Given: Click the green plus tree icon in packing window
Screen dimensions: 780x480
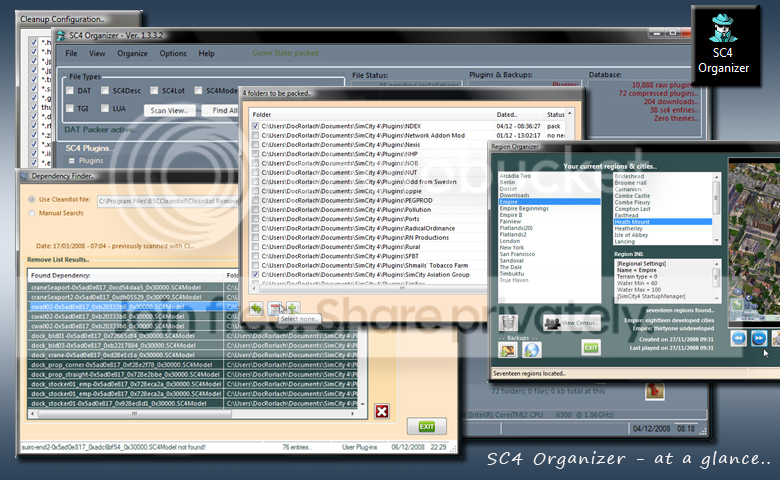Looking at the screenshot, I should pyautogui.click(x=293, y=308).
